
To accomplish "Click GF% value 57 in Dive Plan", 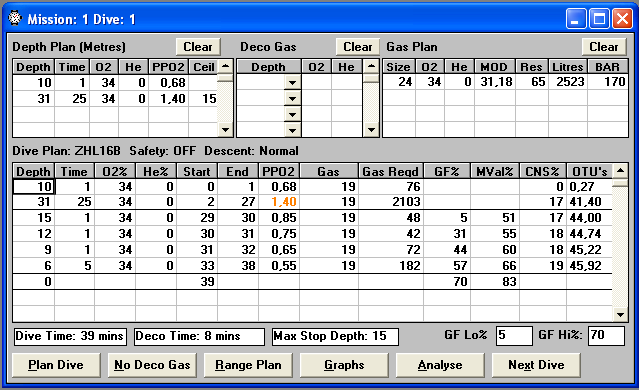I will (x=447, y=266).
